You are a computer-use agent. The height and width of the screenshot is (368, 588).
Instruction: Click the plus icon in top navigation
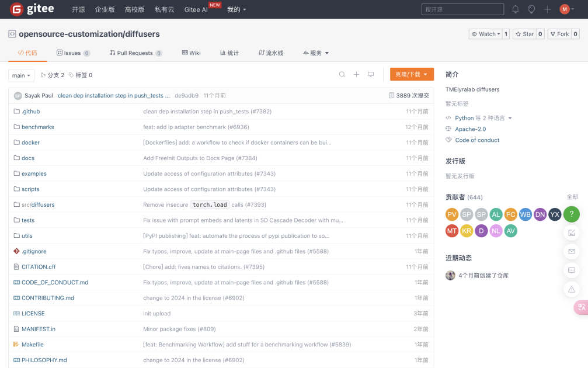547,9
